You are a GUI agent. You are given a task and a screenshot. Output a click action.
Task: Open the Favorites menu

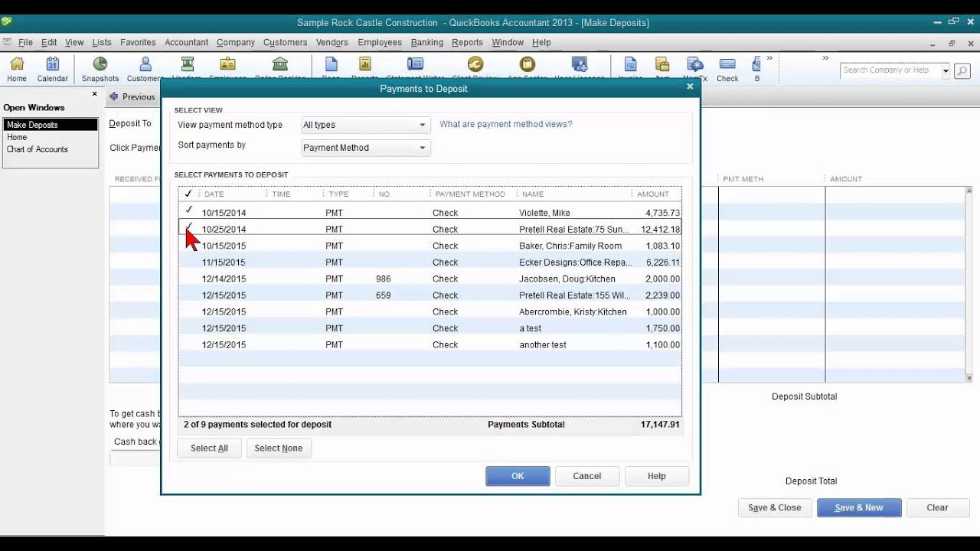[x=138, y=42]
